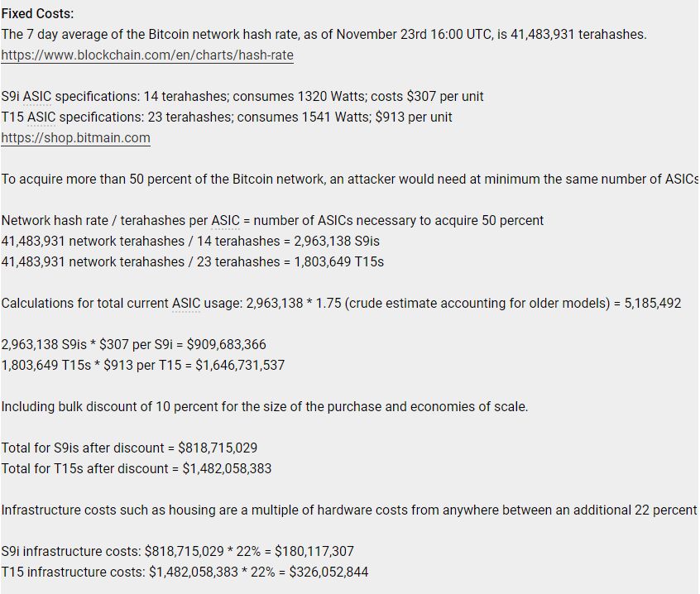The width and height of the screenshot is (700, 594).
Task: Click the underlined ASIC in hash rate formula
Action: click(225, 220)
